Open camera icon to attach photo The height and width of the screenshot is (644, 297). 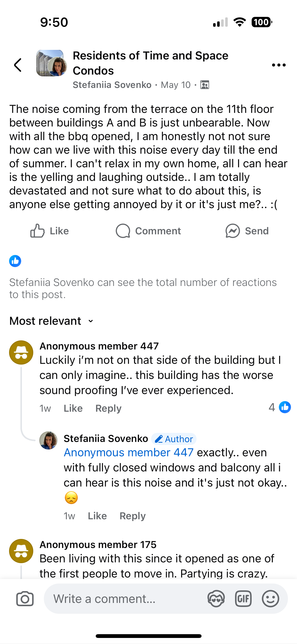point(25,599)
